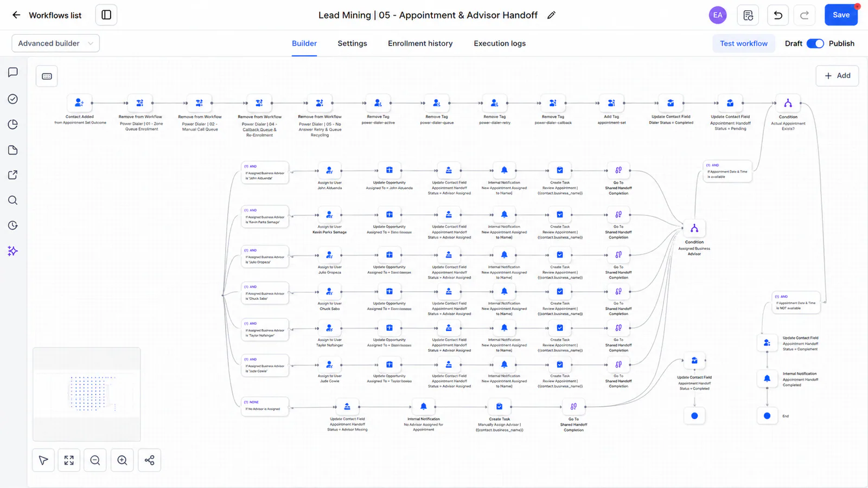Viewport: 868px width, 488px height.
Task: Click the Test workflow button
Action: [744, 43]
